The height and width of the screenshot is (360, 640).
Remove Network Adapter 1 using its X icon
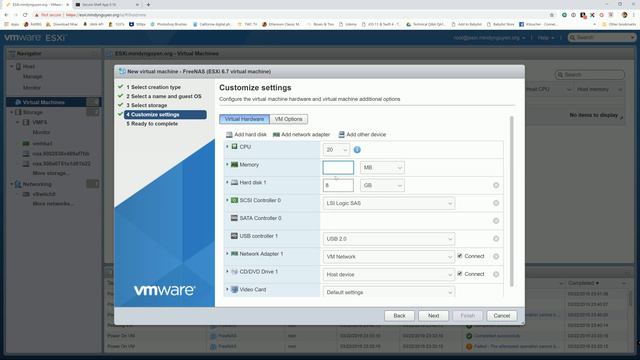[x=496, y=256]
